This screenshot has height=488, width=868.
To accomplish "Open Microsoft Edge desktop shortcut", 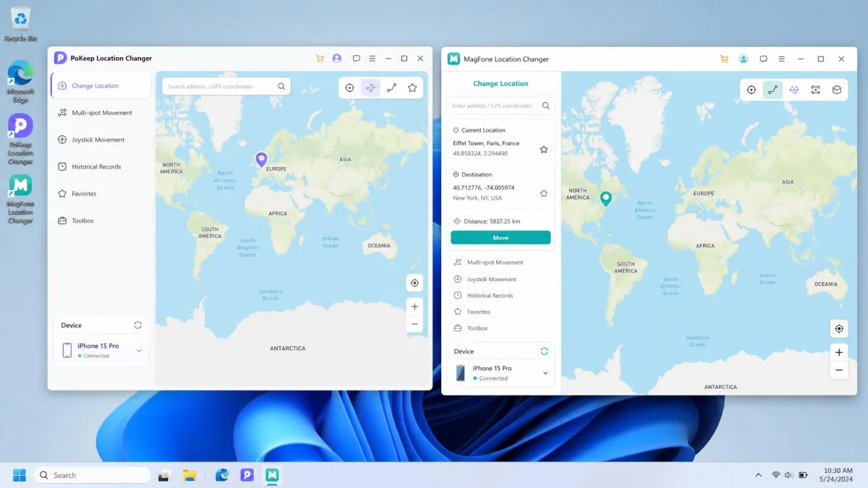I will point(20,81).
